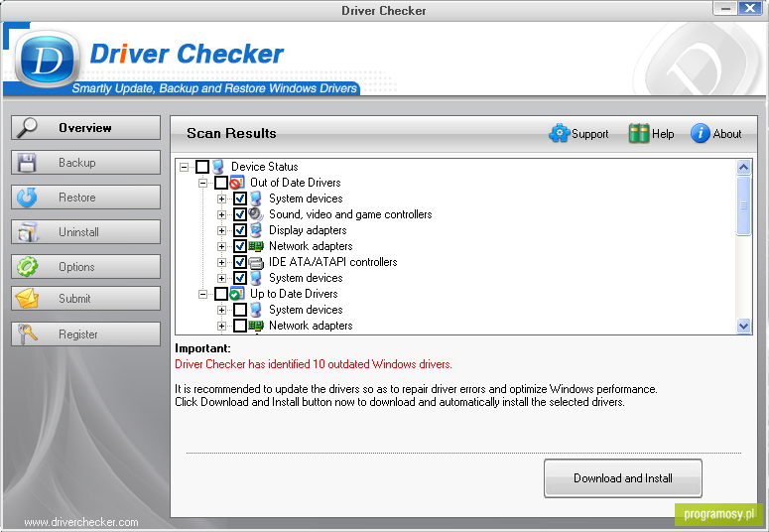
Task: Click the Support link text
Action: coord(590,134)
